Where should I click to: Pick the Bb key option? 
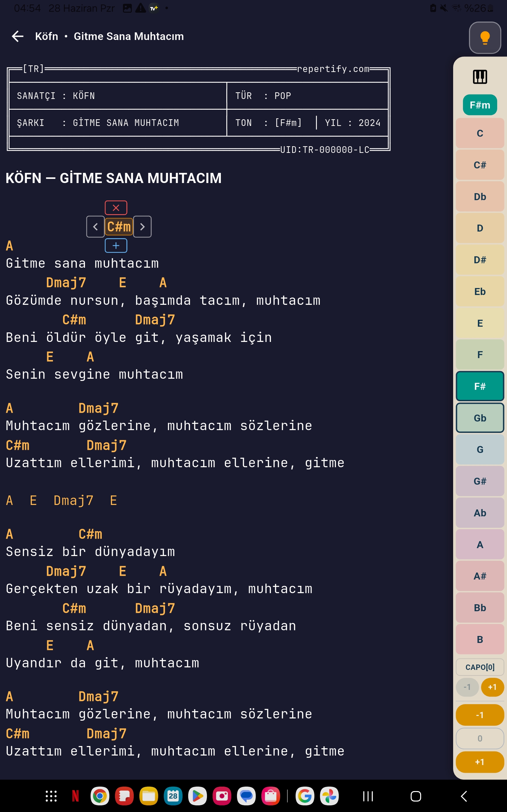point(480,608)
